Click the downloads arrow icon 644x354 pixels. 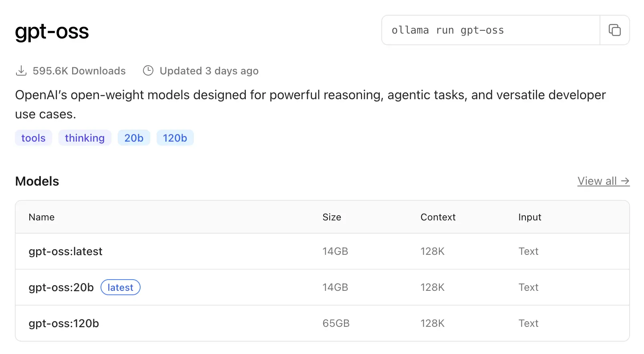click(21, 71)
